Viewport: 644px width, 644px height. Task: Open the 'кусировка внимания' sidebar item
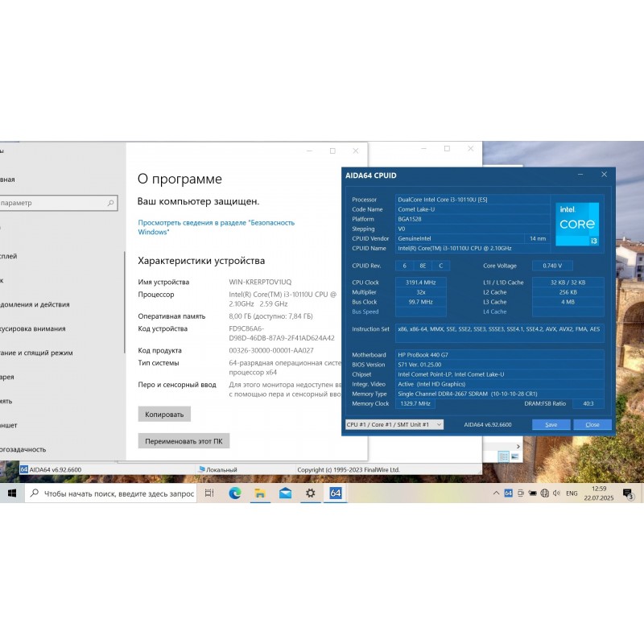click(x=33, y=329)
